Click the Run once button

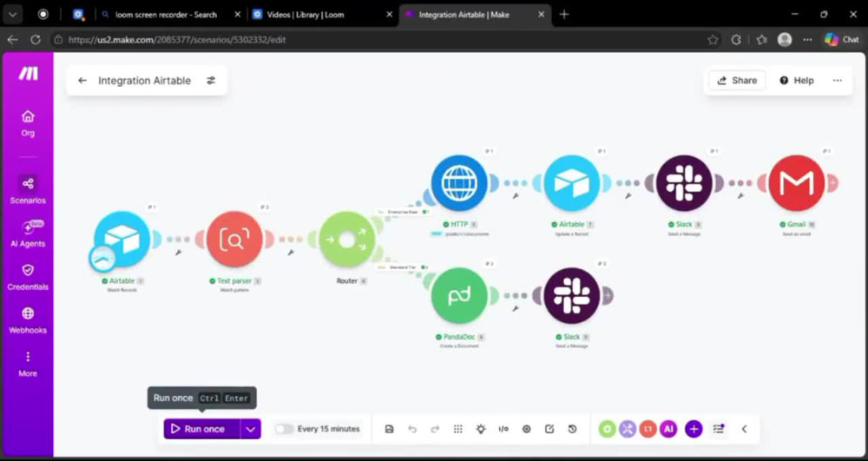202,429
